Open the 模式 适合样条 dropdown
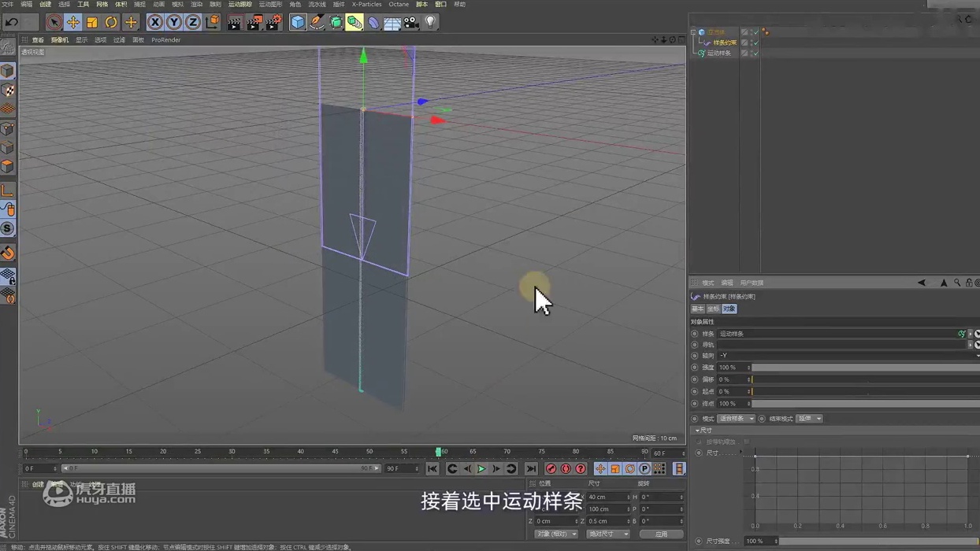Screen dimensions: 980x551 736,419
